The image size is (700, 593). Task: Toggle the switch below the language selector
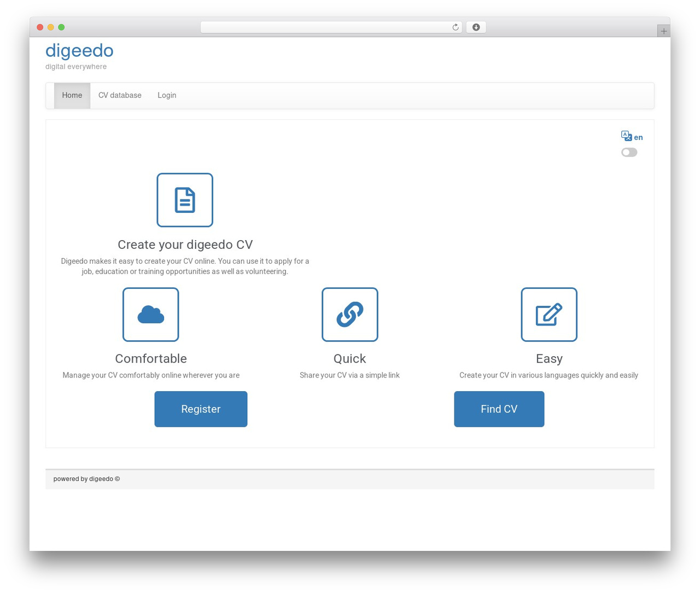[629, 152]
